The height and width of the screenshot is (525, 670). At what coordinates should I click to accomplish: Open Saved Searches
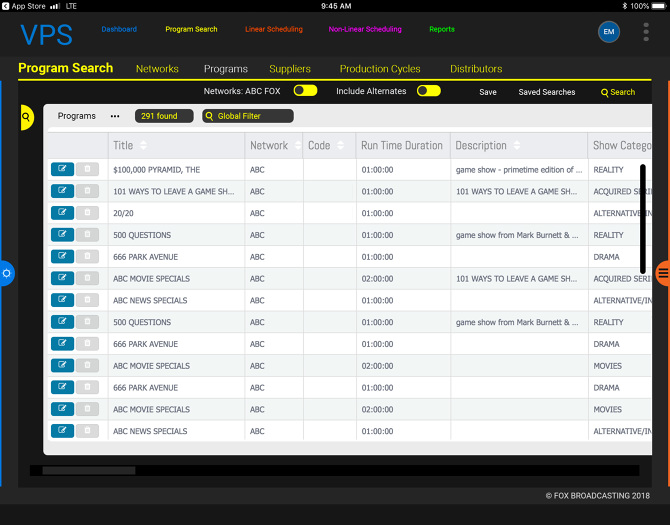547,92
